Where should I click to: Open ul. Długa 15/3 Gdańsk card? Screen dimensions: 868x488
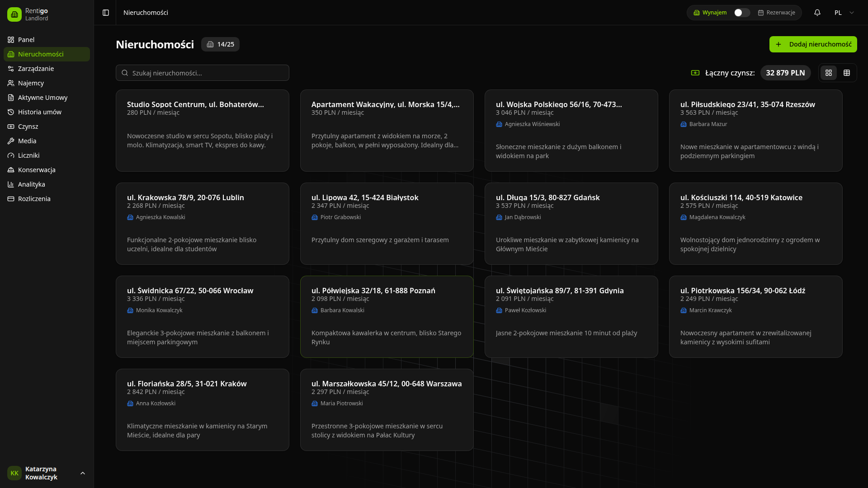tap(571, 224)
